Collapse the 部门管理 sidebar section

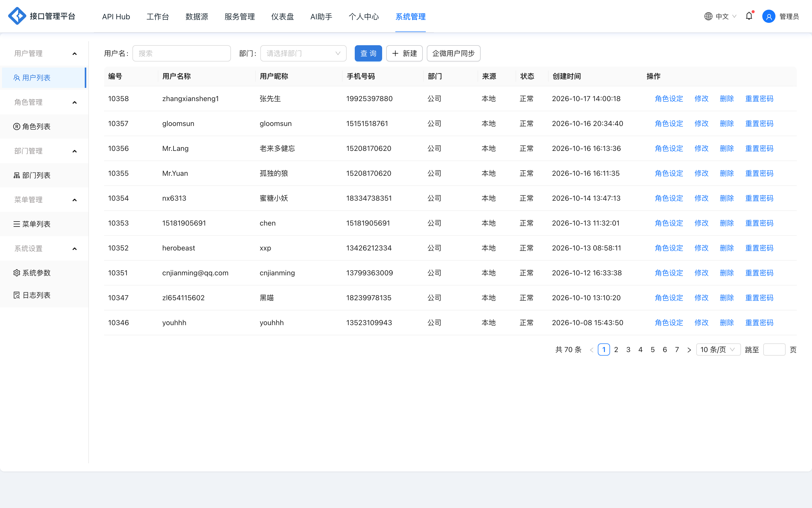point(75,151)
